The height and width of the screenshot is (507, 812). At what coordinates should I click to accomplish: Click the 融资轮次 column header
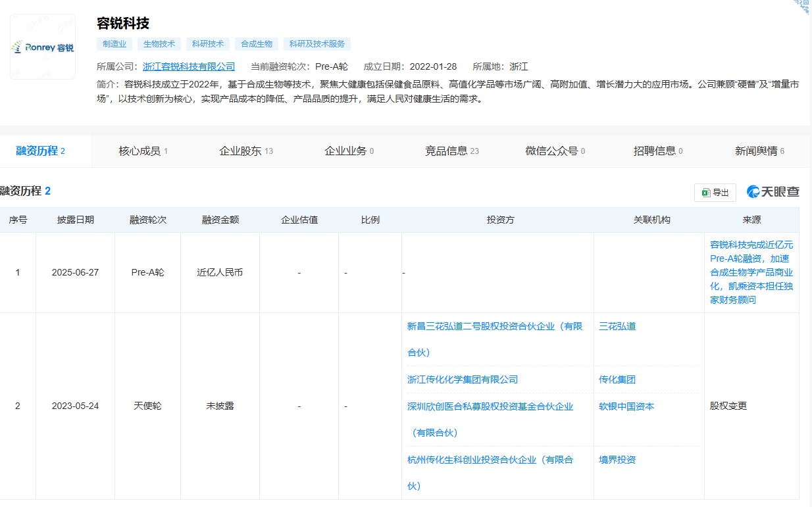tap(147, 220)
